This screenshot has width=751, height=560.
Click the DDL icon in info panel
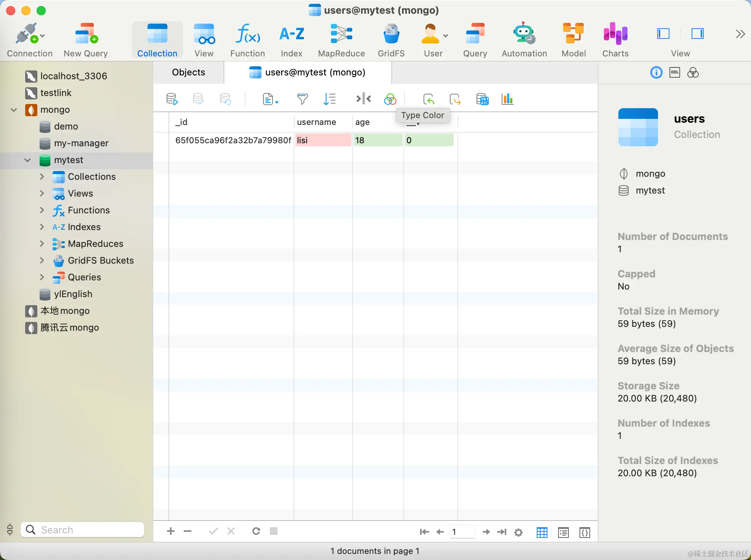(x=674, y=72)
